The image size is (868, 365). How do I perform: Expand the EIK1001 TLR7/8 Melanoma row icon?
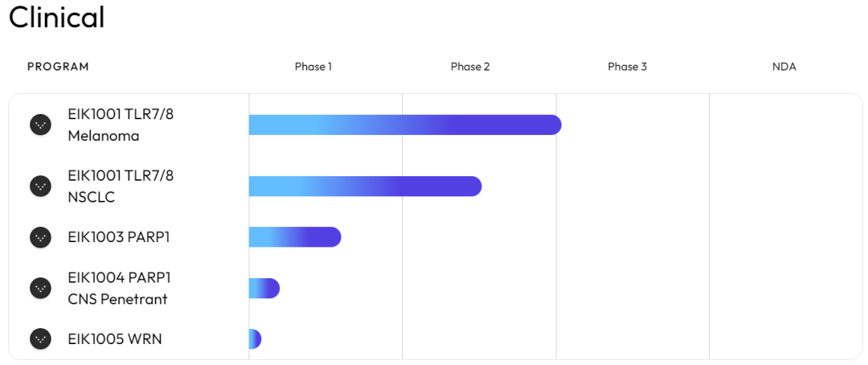click(x=40, y=125)
